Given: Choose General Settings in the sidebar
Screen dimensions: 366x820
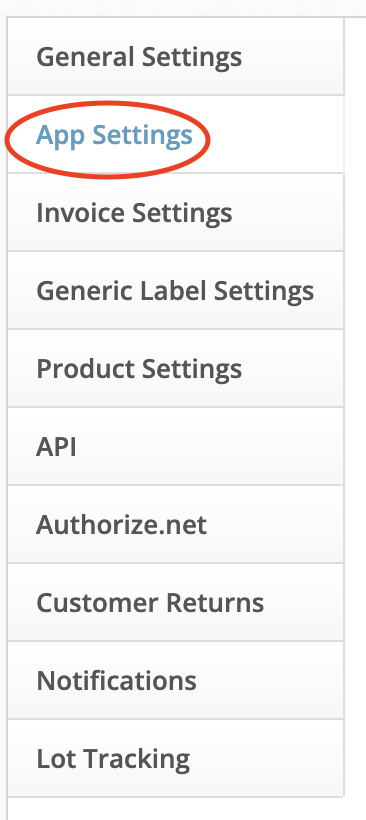Looking at the screenshot, I should [176, 56].
